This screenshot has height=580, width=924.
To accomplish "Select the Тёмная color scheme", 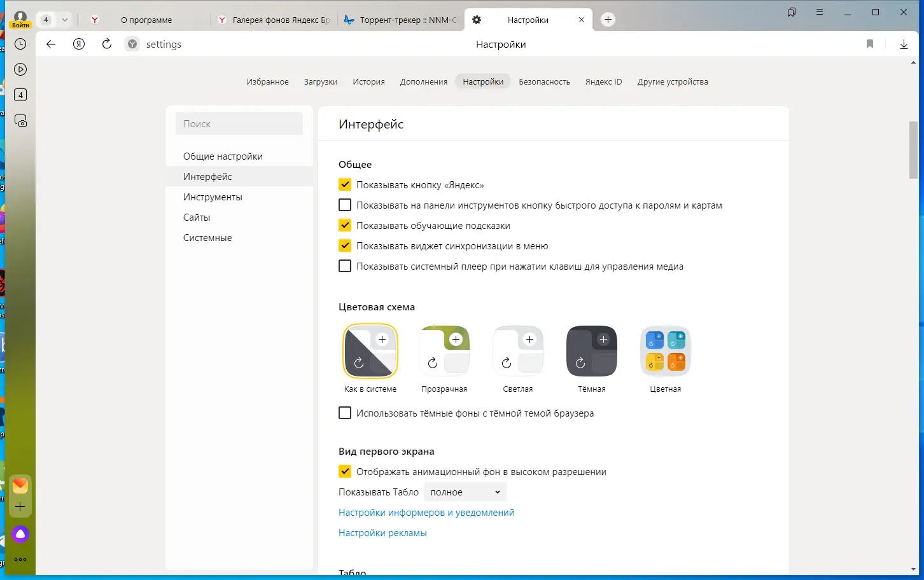I will pyautogui.click(x=592, y=351).
